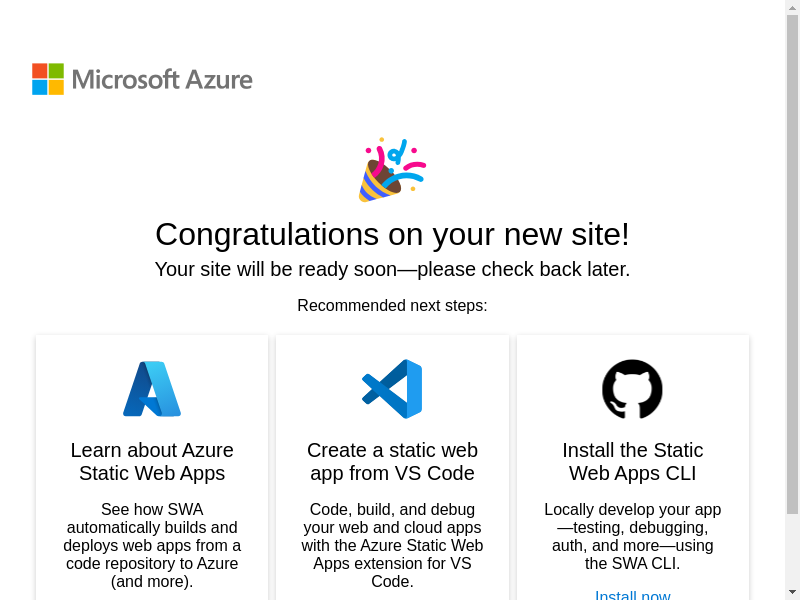Click the SWA CLI description text
The image size is (800, 600).
click(x=632, y=536)
